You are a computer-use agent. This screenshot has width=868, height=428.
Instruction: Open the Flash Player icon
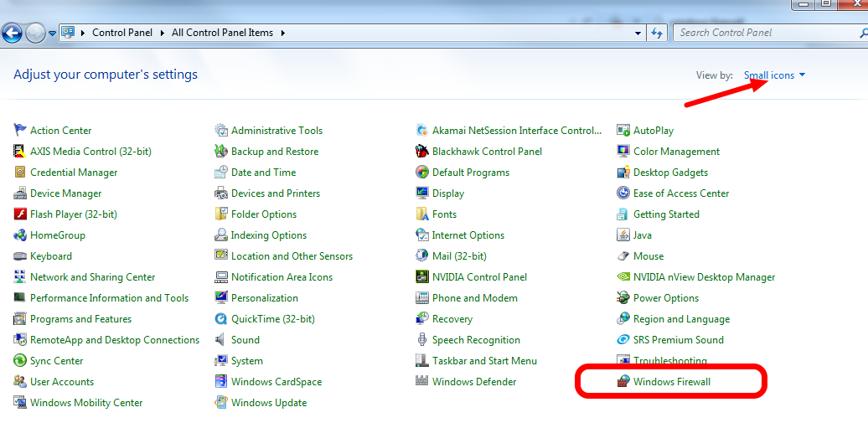tap(20, 214)
